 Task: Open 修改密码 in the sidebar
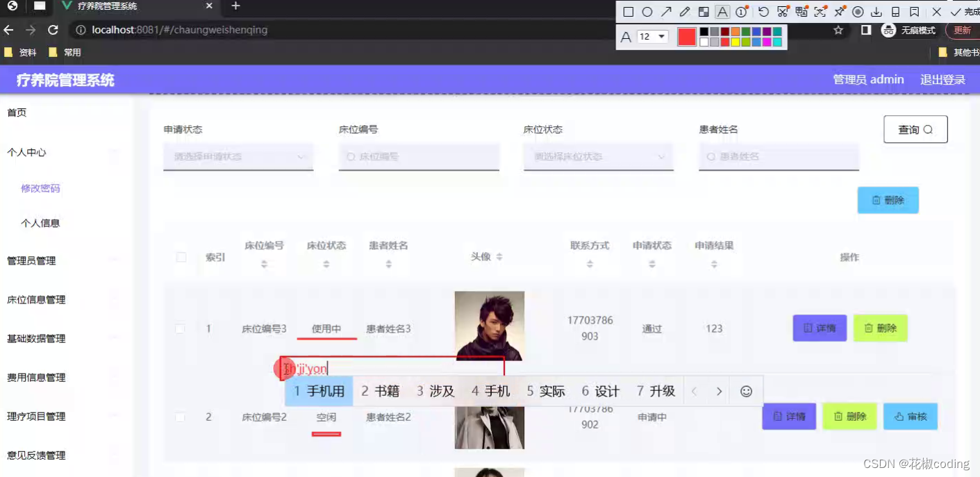click(40, 188)
